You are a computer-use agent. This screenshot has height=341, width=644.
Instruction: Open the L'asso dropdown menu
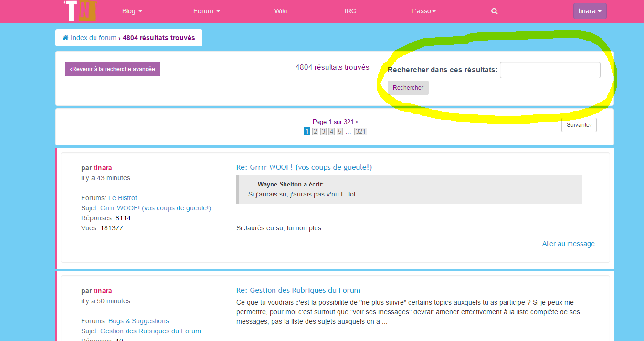pyautogui.click(x=423, y=11)
